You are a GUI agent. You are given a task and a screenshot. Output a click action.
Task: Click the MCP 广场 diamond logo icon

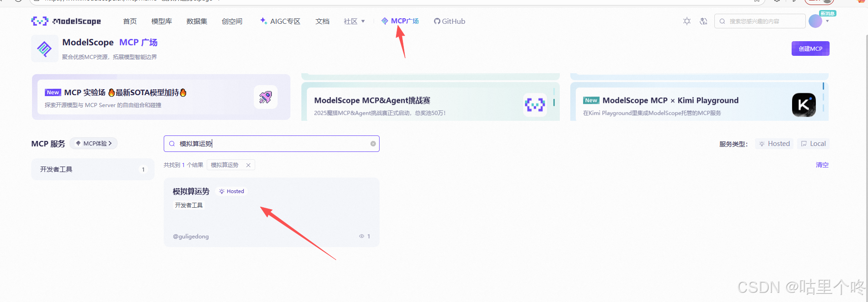coord(44,49)
